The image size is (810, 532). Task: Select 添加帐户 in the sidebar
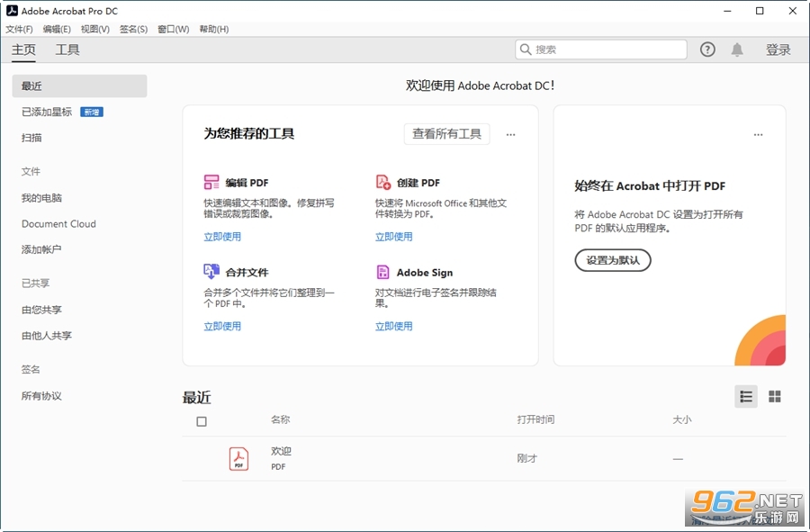[41, 249]
